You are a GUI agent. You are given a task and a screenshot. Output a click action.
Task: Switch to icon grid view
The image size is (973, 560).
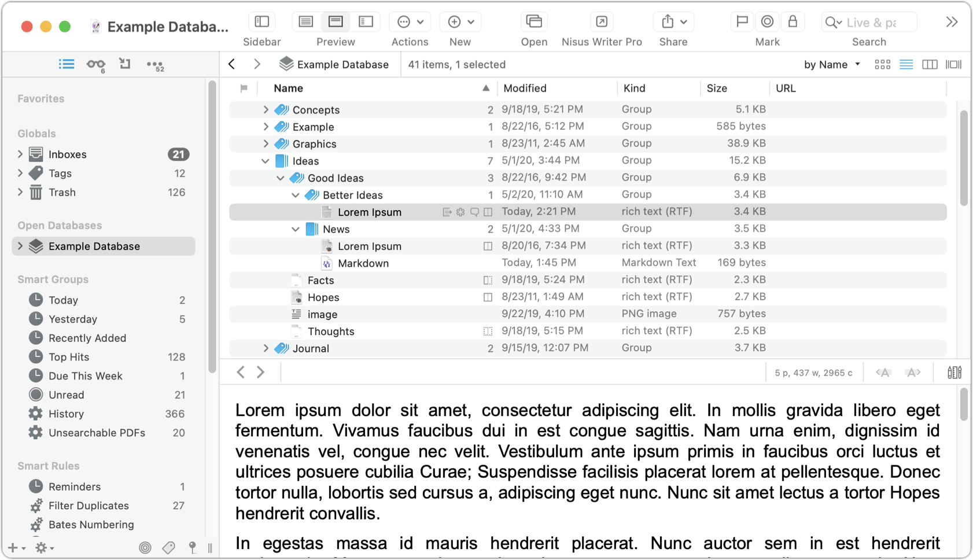(x=882, y=65)
